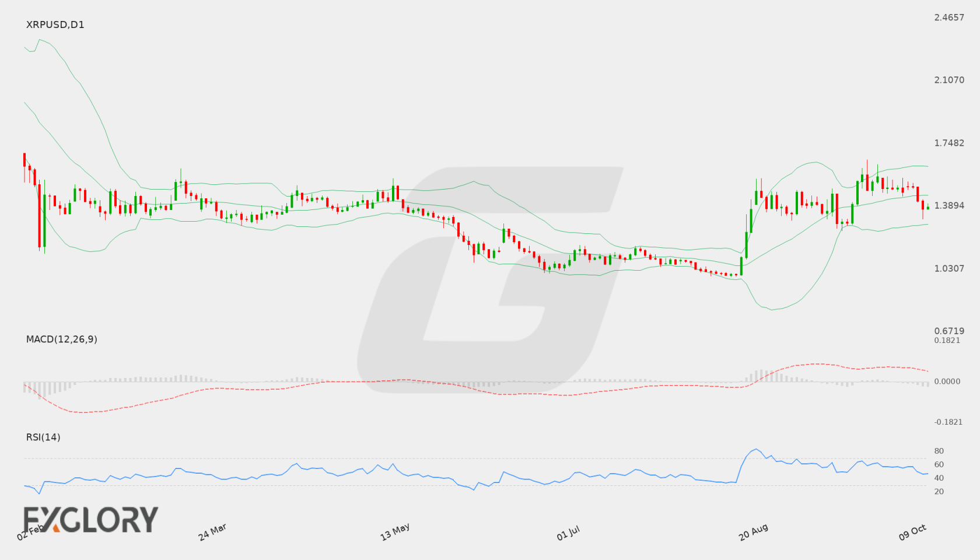Click the 24 Mar date label

point(212,532)
